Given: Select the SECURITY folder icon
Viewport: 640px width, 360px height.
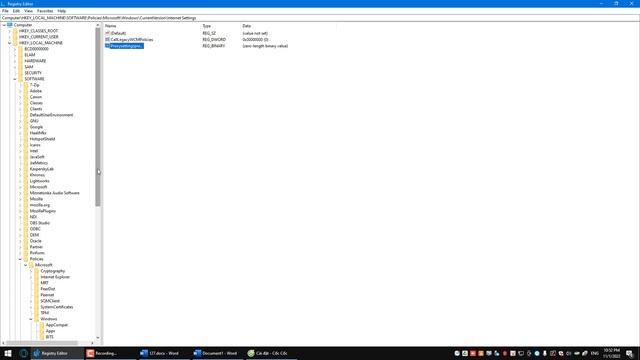Looking at the screenshot, I should pyautogui.click(x=20, y=73).
